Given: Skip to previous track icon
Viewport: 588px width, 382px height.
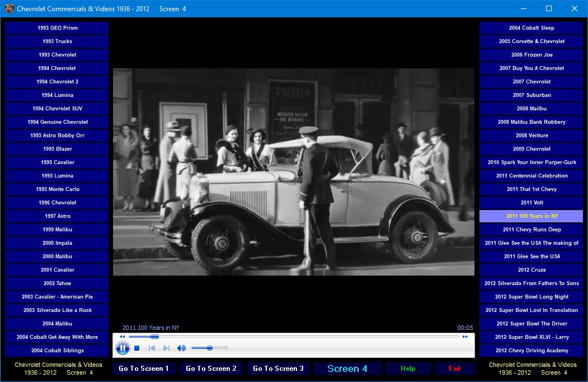Looking at the screenshot, I should [x=152, y=348].
